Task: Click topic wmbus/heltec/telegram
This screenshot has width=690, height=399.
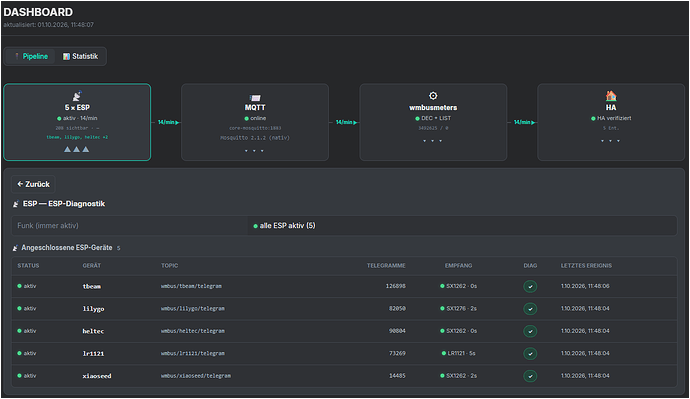Action: point(193,331)
